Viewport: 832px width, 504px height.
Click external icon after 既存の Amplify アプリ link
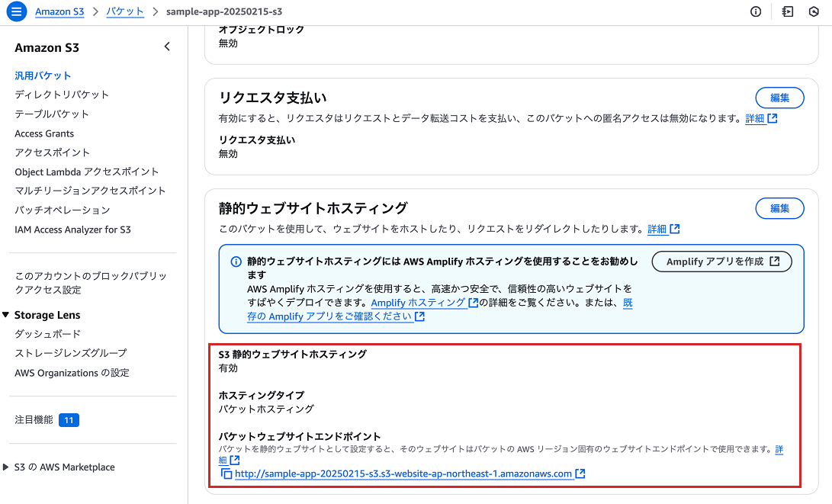[419, 316]
